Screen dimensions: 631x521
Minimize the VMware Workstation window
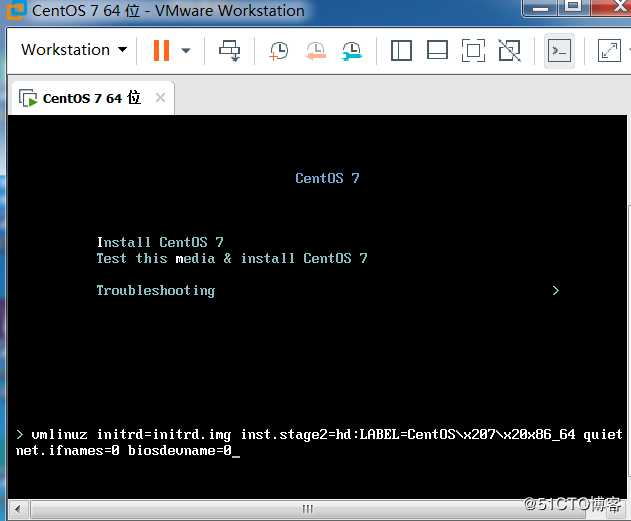(x=540, y=8)
